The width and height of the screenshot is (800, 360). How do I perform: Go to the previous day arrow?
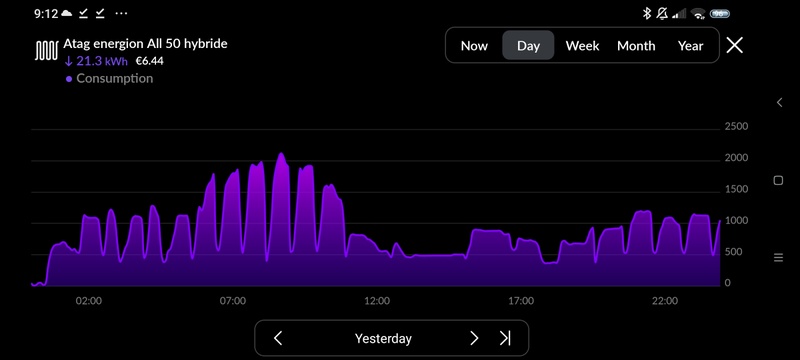pos(278,338)
